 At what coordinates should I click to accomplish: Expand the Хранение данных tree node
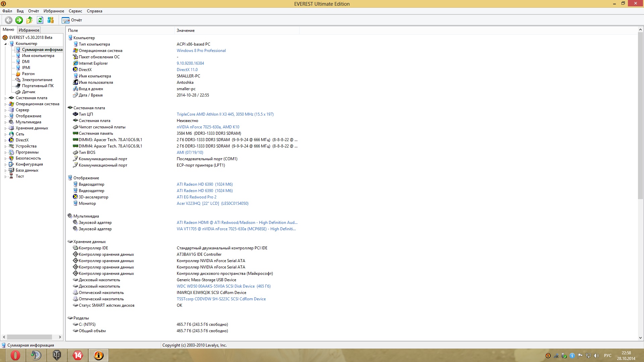5,128
